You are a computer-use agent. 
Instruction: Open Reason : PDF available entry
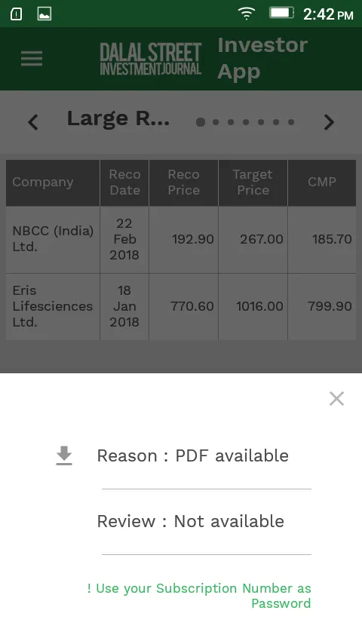pyautogui.click(x=193, y=456)
